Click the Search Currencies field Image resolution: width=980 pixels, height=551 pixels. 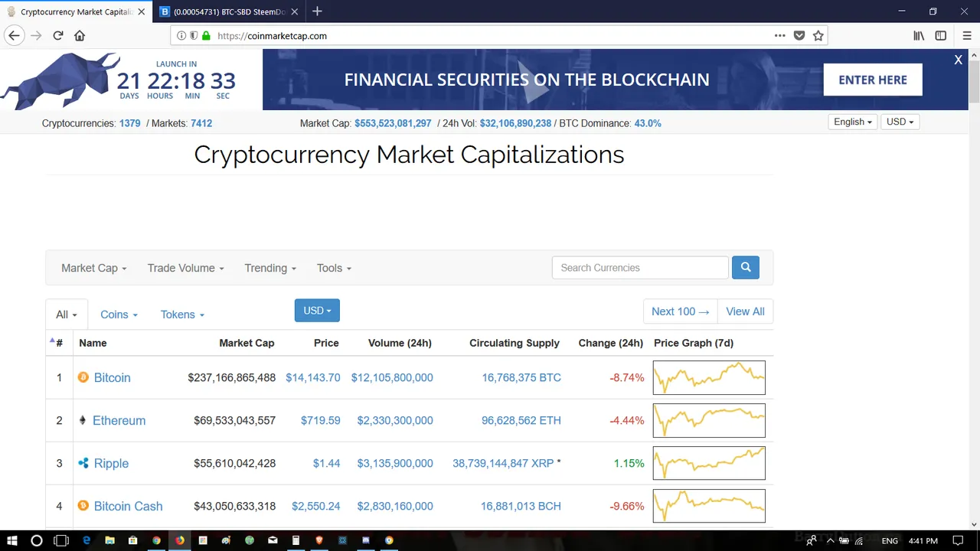(640, 268)
